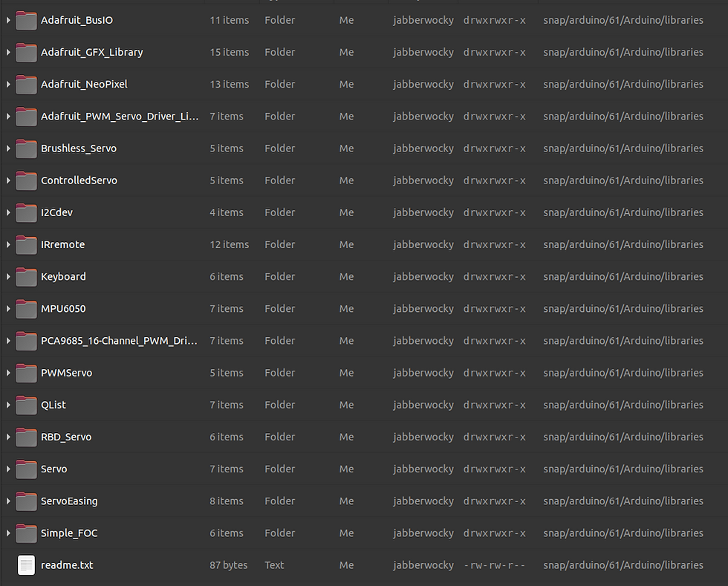Click the PWMServo folder icon

(26, 373)
